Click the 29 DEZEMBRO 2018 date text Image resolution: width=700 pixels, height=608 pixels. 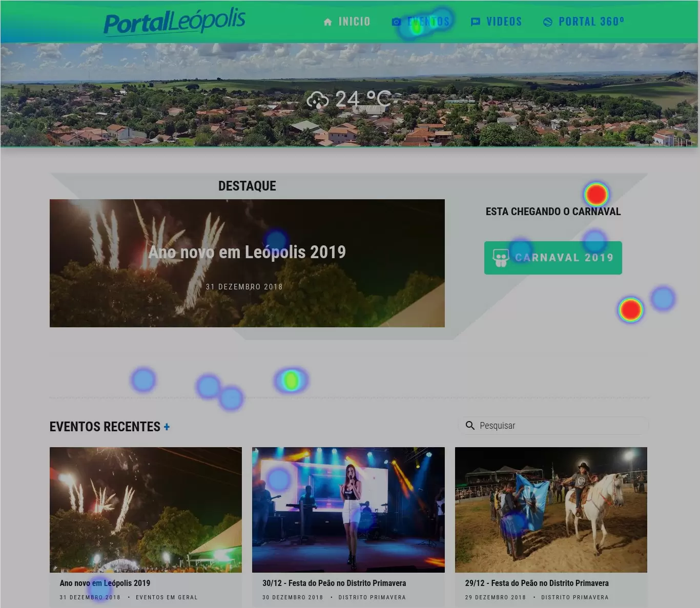(496, 597)
